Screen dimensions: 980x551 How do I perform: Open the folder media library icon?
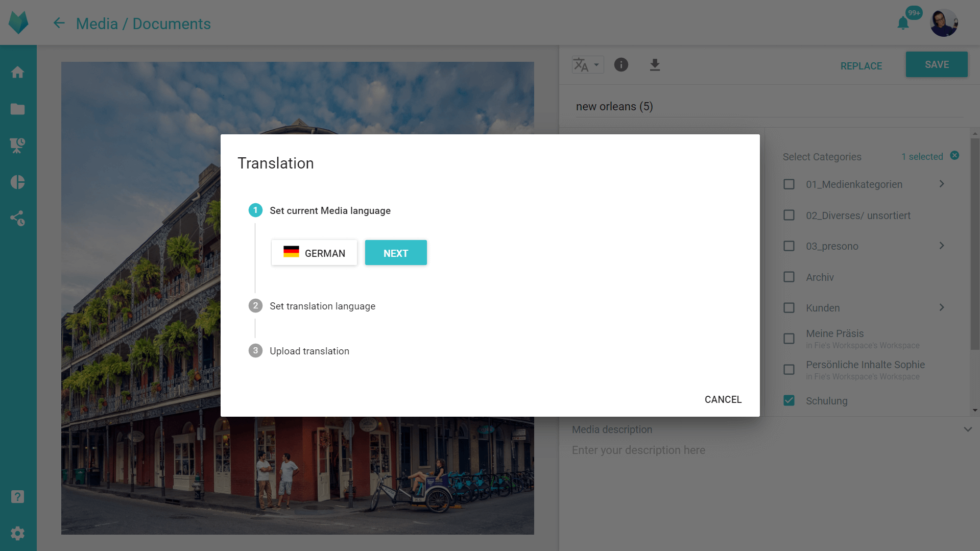(18, 109)
